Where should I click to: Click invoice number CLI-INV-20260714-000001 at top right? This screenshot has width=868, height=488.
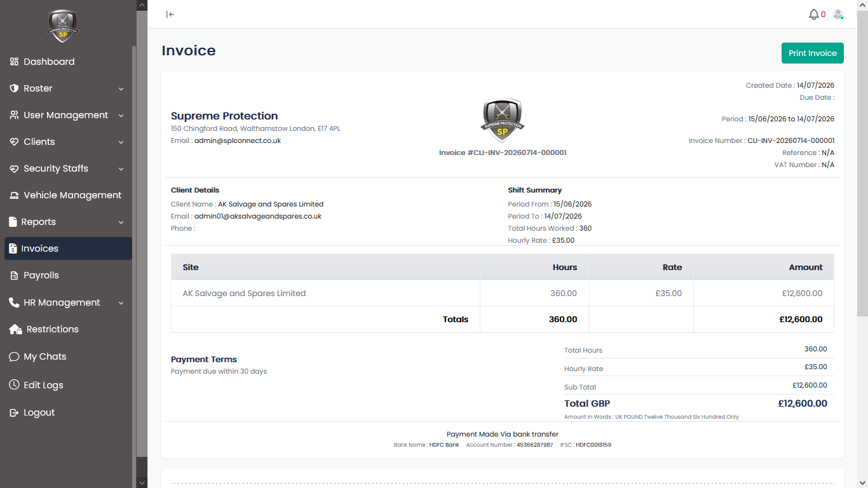click(791, 140)
